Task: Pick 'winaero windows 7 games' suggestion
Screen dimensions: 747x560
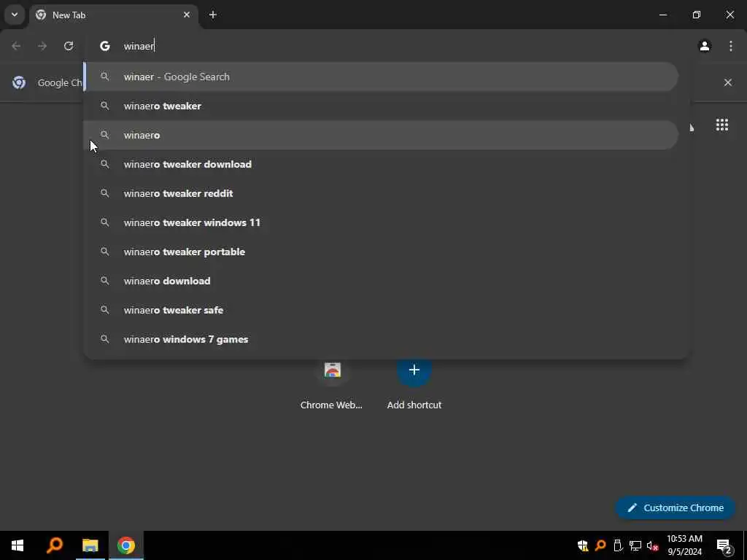Action: point(381,339)
